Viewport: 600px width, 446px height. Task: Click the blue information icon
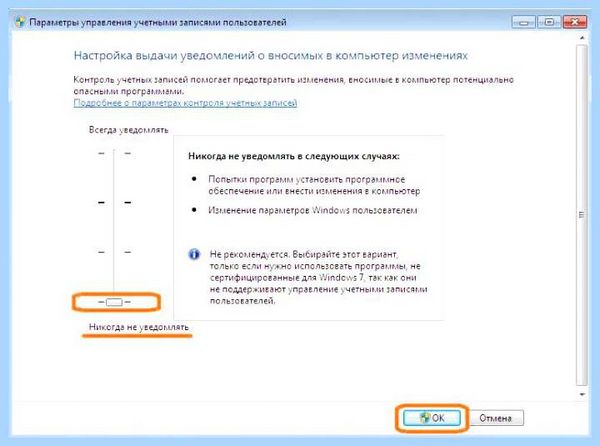(x=194, y=254)
